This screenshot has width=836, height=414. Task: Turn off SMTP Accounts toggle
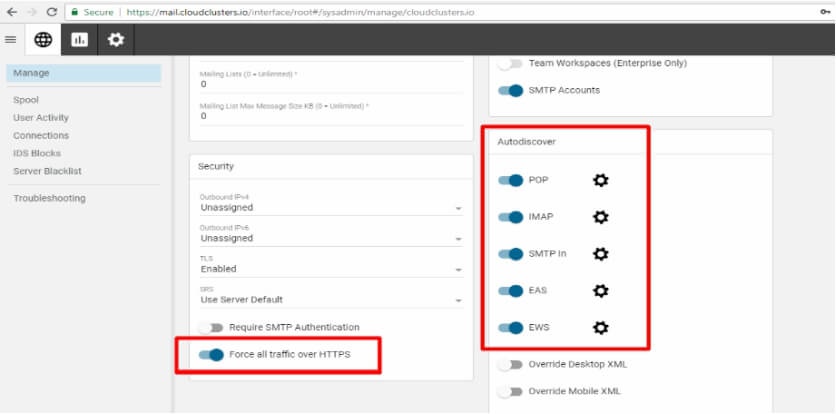(510, 91)
